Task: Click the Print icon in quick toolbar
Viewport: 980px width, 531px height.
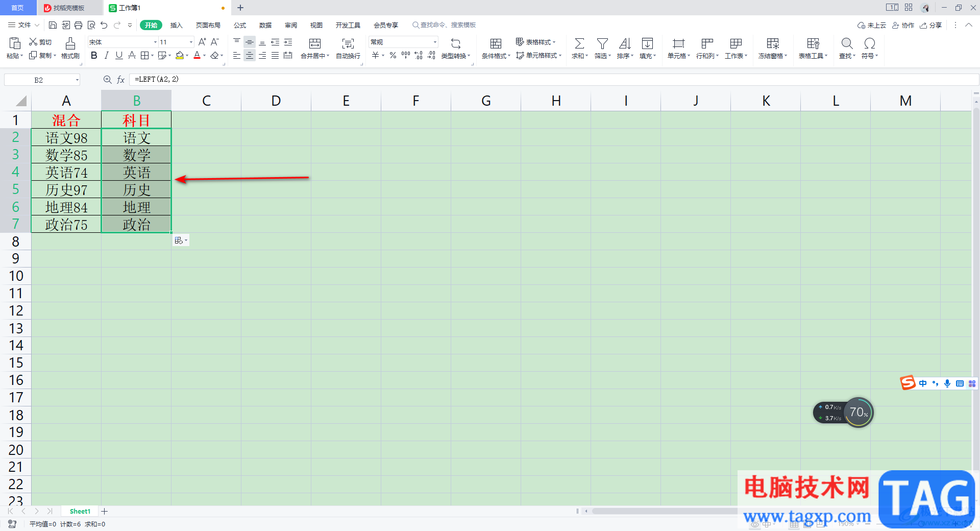Action: (x=78, y=25)
